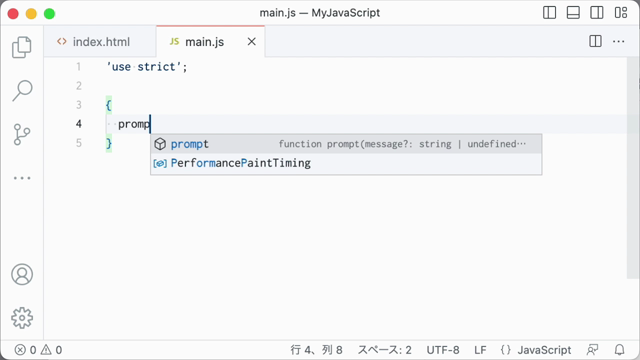The height and width of the screenshot is (360, 640).
Task: Open the Source Control view
Action: 22,134
